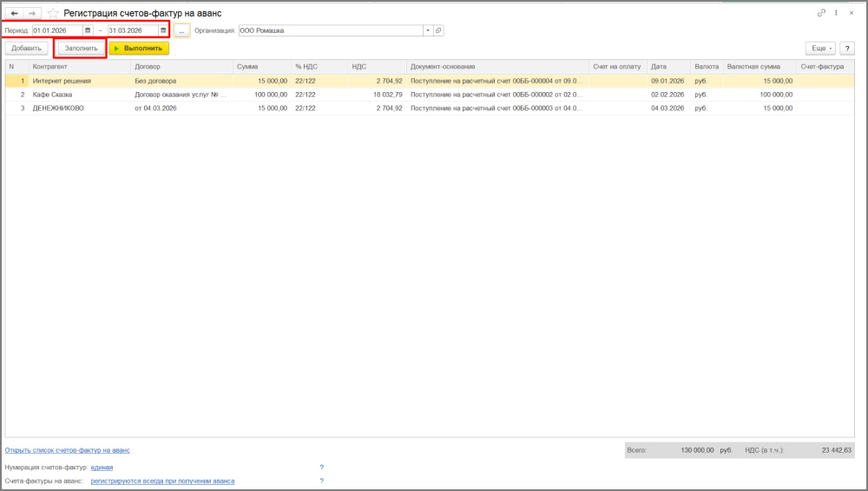Image resolution: width=868 pixels, height=491 pixels.
Task: Click the Добавить button
Action: (x=26, y=49)
